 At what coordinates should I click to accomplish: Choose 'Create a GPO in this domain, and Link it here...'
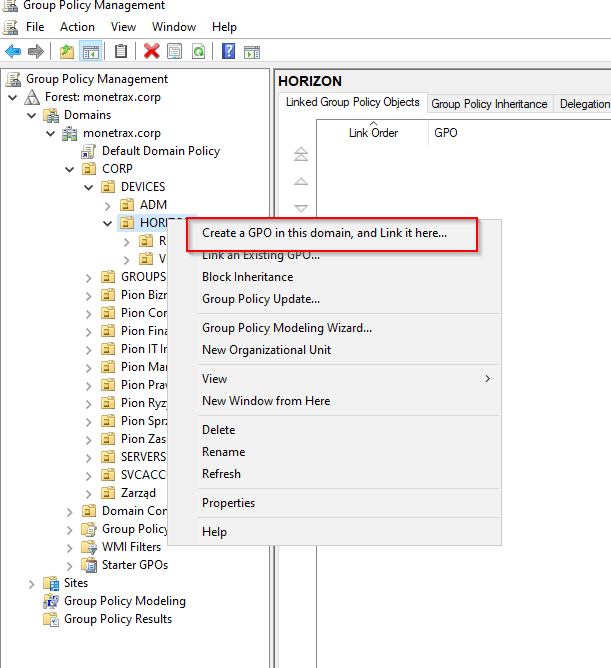(324, 233)
